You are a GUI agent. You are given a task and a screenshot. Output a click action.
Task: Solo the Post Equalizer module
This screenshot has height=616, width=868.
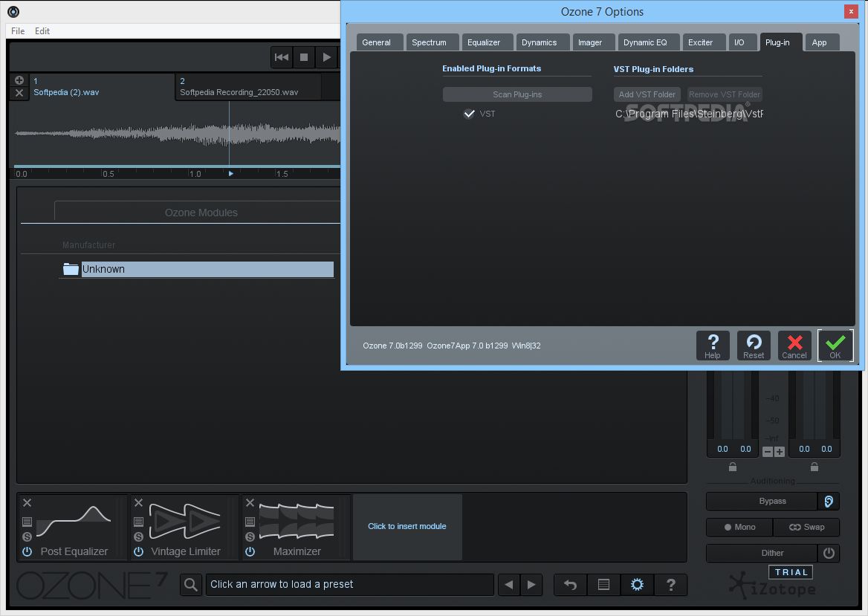[27, 536]
